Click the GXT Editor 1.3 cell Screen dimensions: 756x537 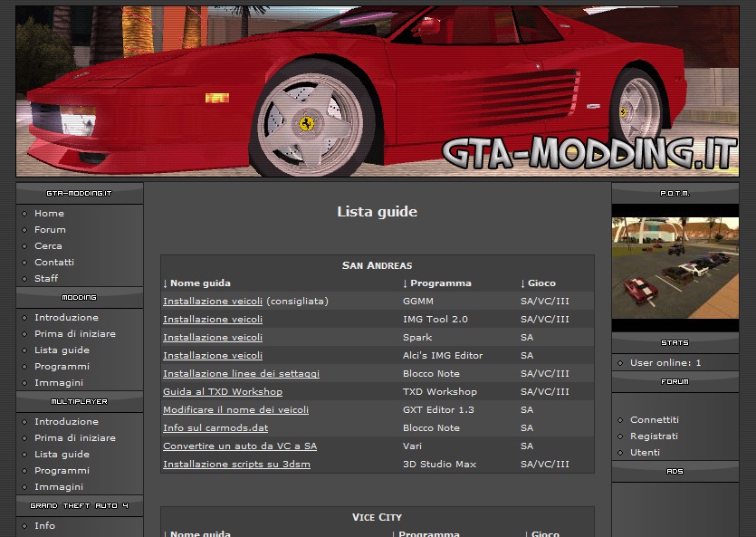click(438, 409)
